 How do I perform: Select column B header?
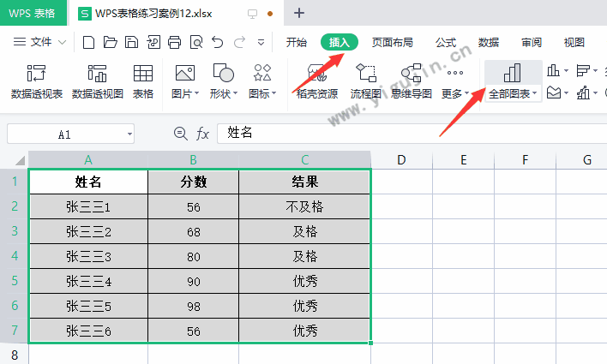point(193,160)
